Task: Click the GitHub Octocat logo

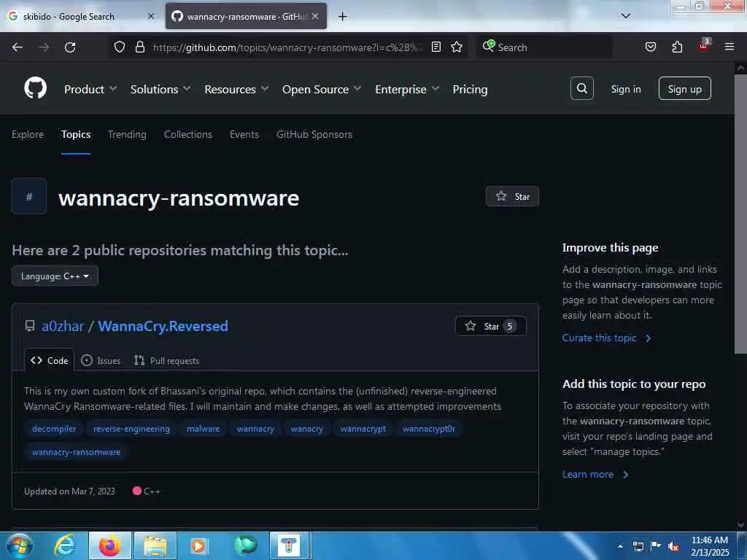Action: point(35,88)
